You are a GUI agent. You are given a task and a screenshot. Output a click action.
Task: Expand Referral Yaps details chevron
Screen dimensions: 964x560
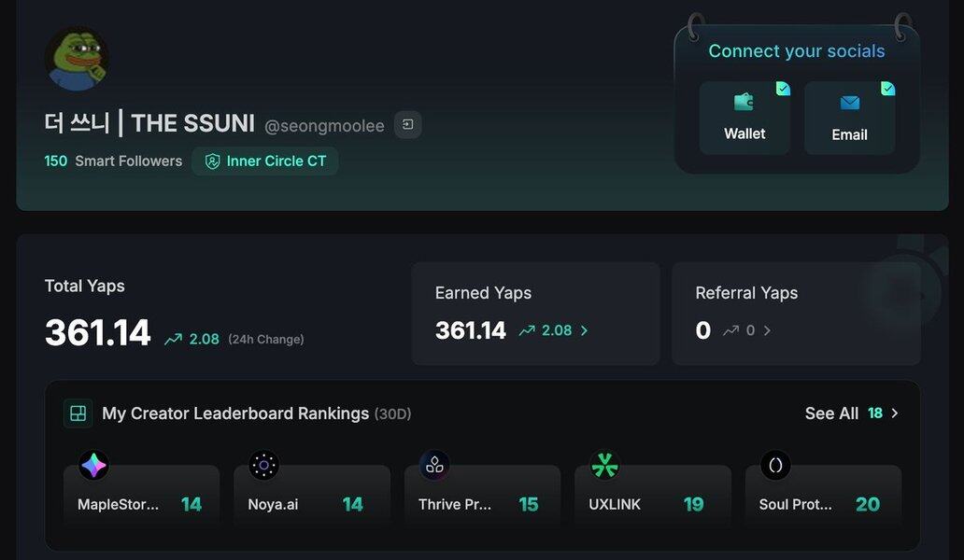(767, 330)
